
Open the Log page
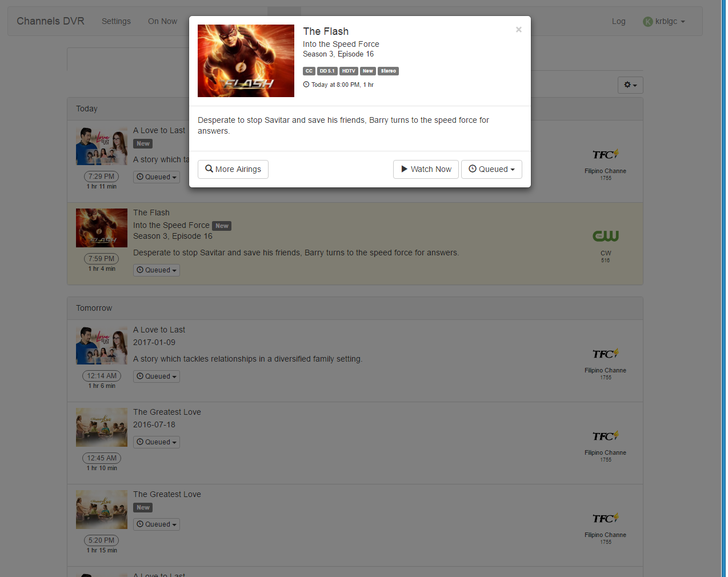point(618,21)
